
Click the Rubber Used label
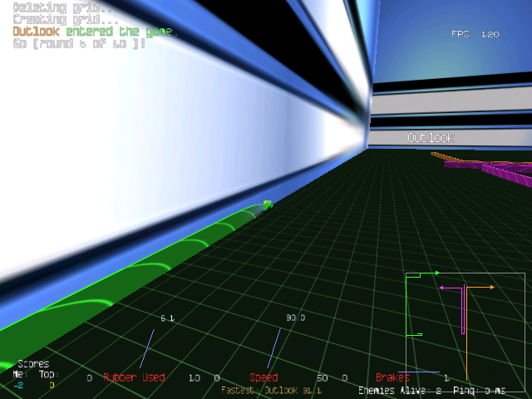pos(134,378)
